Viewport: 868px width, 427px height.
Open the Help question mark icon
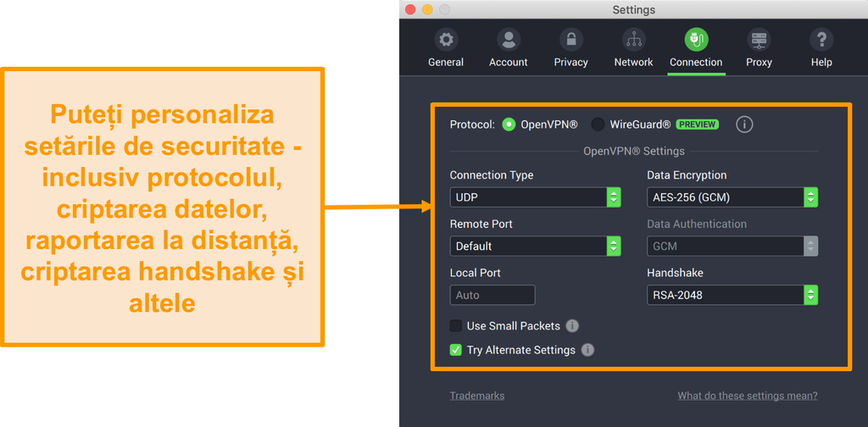(x=821, y=40)
